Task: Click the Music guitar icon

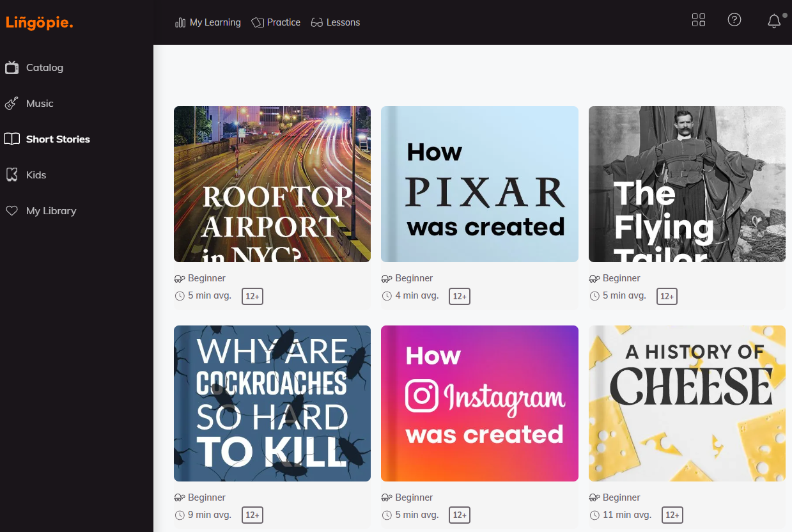Action: 12,104
